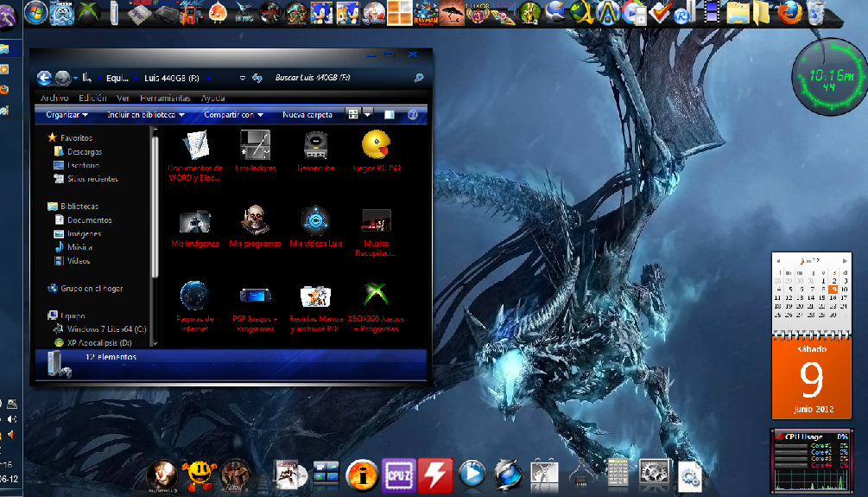The image size is (868, 497).
Task: Launch CPU-Z from the bottom dock
Action: click(x=398, y=476)
